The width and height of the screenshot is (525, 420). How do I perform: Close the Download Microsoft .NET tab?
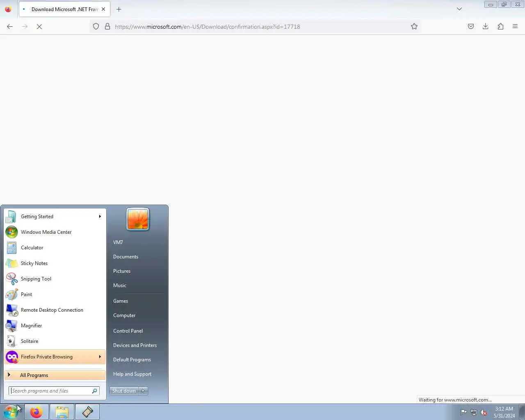pyautogui.click(x=103, y=9)
